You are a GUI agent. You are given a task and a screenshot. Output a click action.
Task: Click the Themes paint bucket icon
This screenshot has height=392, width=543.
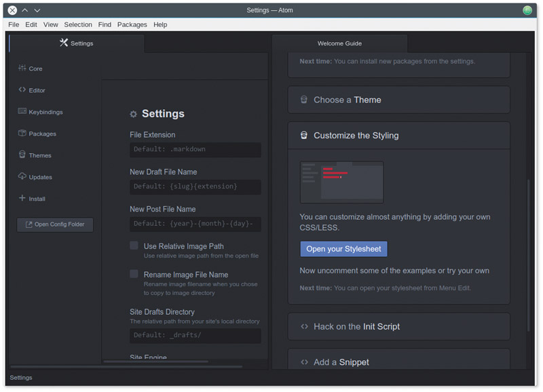coord(22,155)
